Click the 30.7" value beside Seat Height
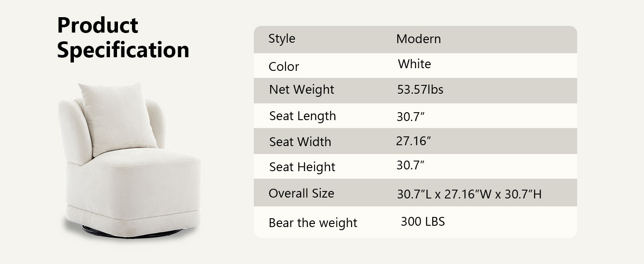 pos(411,165)
